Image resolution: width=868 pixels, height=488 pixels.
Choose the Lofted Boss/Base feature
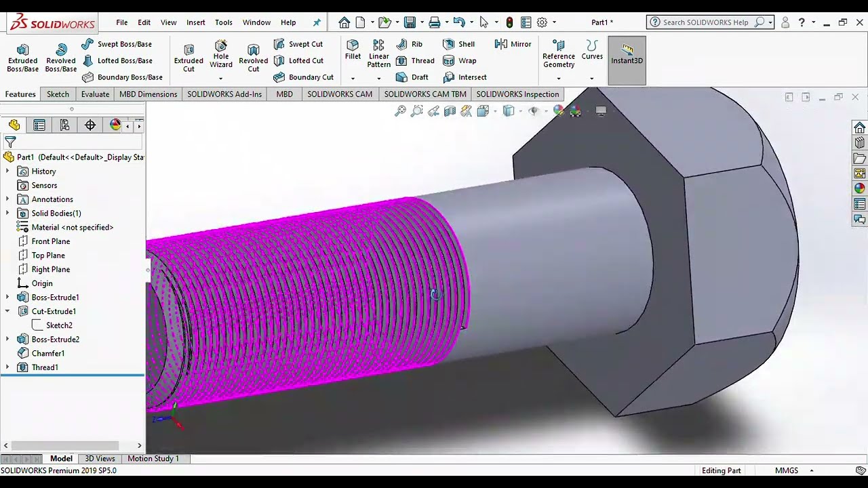coord(117,60)
